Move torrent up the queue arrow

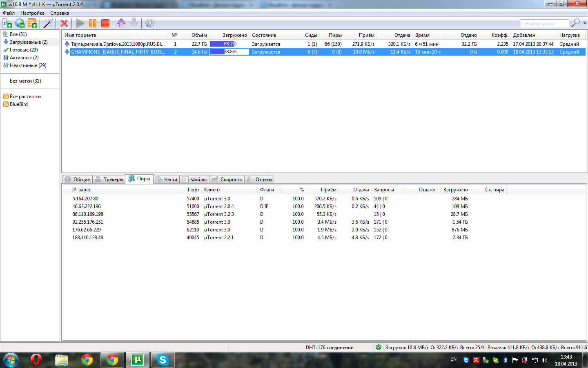point(121,23)
